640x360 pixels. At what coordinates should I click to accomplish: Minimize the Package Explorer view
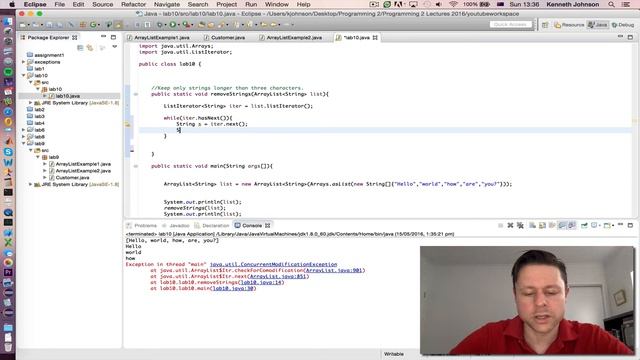point(103,37)
